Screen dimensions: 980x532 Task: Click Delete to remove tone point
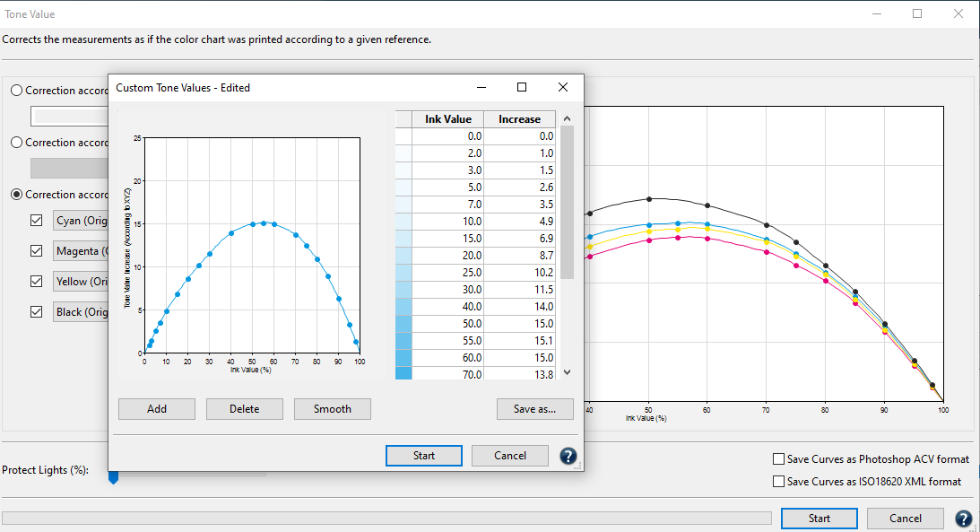click(245, 409)
